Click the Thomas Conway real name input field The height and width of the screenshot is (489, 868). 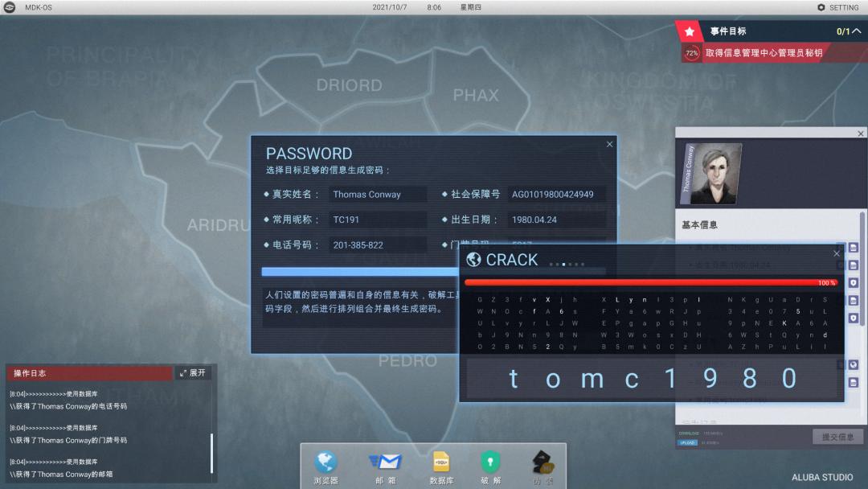[x=378, y=194]
